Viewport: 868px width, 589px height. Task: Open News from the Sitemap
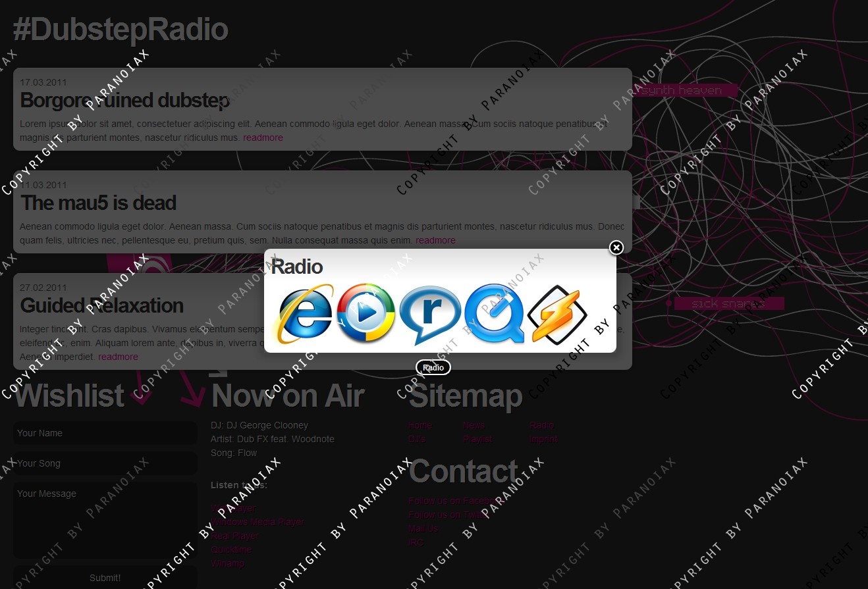pos(474,425)
